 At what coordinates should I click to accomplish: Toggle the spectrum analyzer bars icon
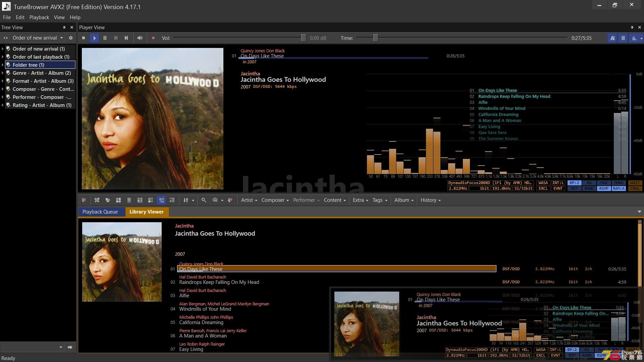pos(634,38)
